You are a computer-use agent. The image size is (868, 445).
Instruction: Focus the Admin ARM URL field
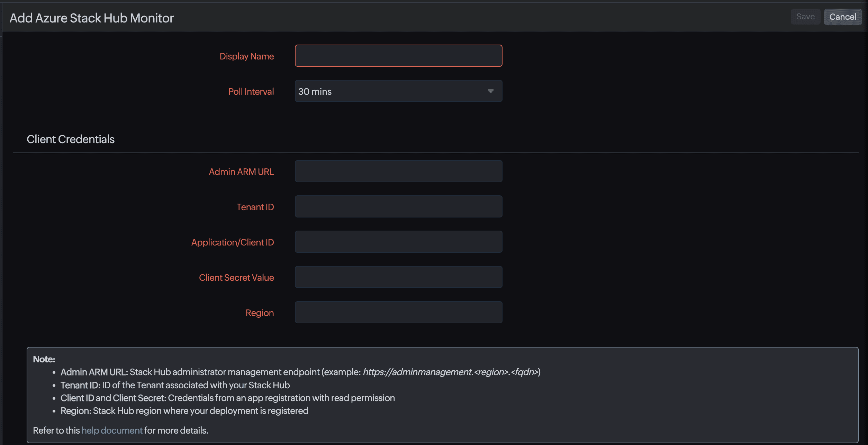pyautogui.click(x=398, y=171)
